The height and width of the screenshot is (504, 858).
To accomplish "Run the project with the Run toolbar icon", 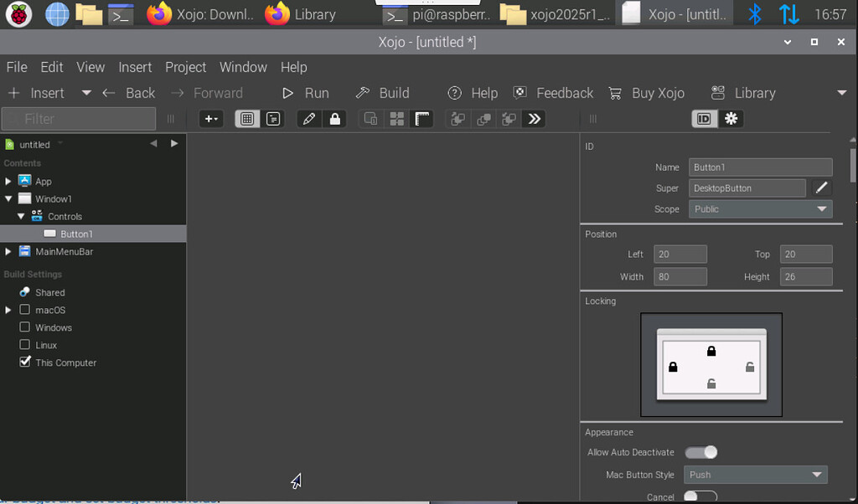I will point(307,93).
